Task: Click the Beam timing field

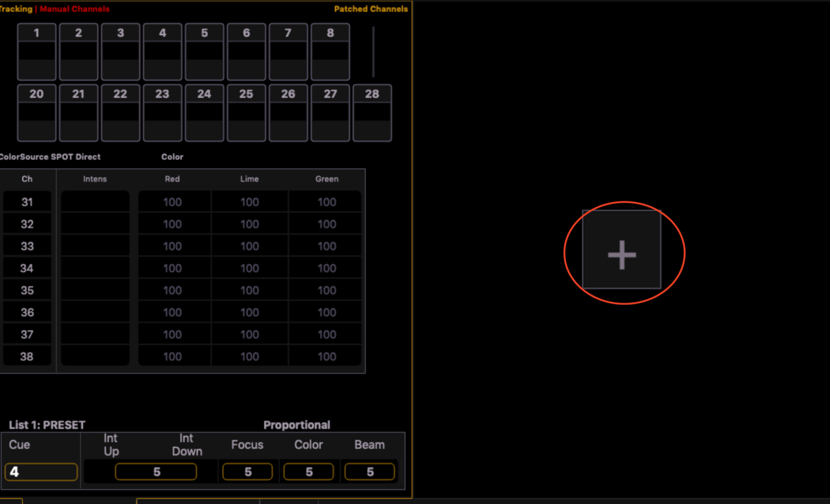Action: 370,471
